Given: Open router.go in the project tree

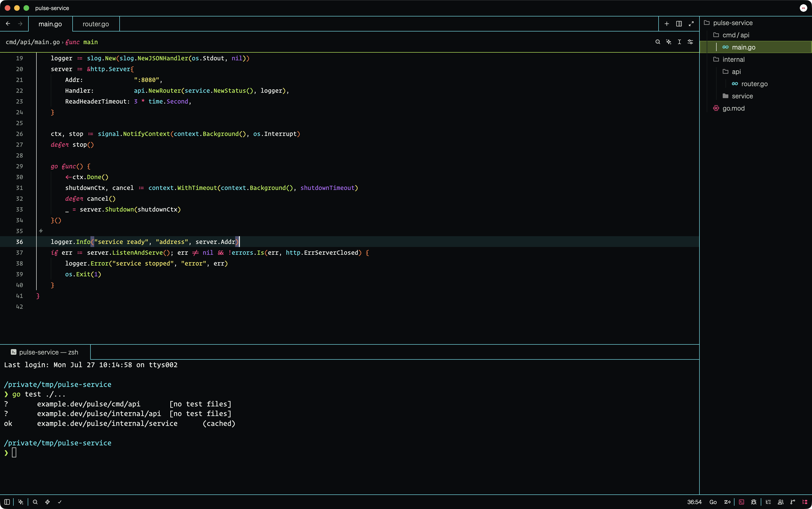Looking at the screenshot, I should coord(756,84).
